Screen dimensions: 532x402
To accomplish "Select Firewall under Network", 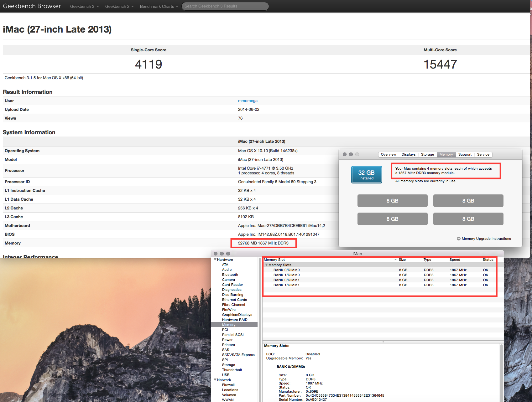I will (x=228, y=385).
